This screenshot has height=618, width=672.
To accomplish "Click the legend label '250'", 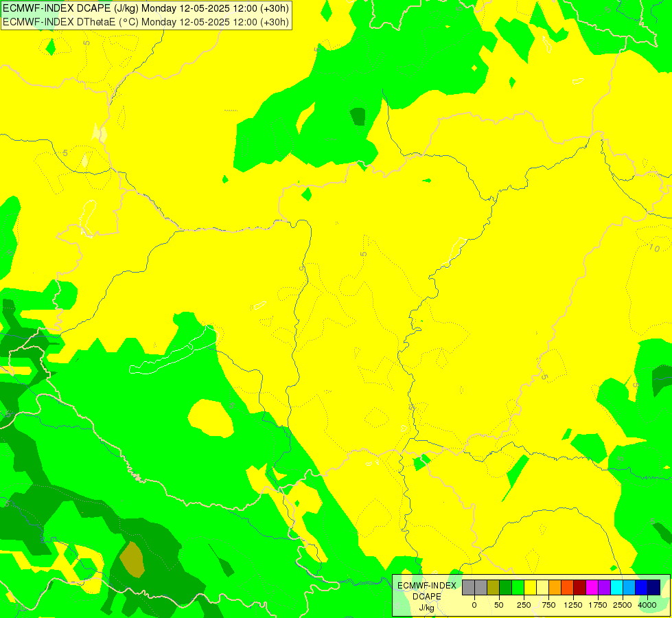I will tap(524, 605).
